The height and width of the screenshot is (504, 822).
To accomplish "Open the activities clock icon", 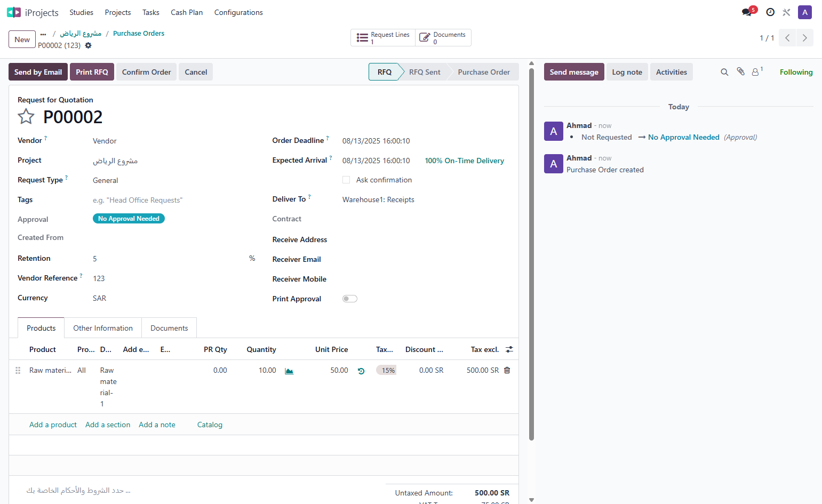I will click(x=770, y=12).
